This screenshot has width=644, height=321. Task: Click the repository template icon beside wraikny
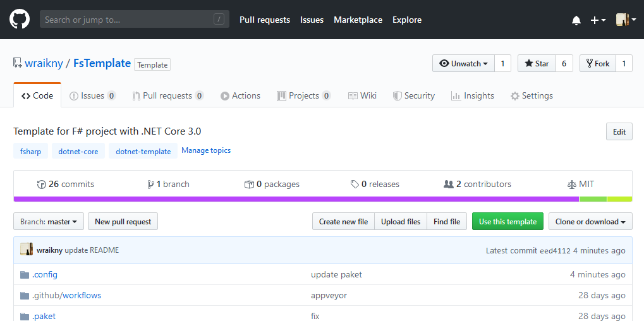click(x=17, y=63)
